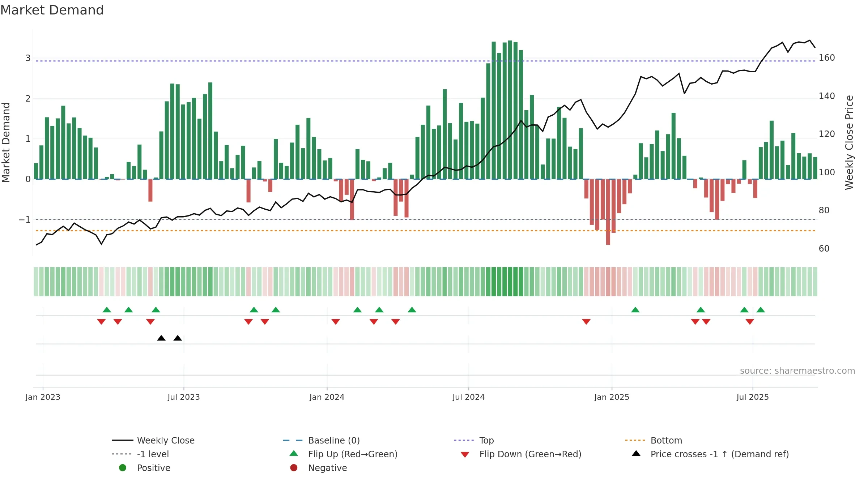
Task: Click the solid black Weekly Close legend line
Action: [x=123, y=440]
